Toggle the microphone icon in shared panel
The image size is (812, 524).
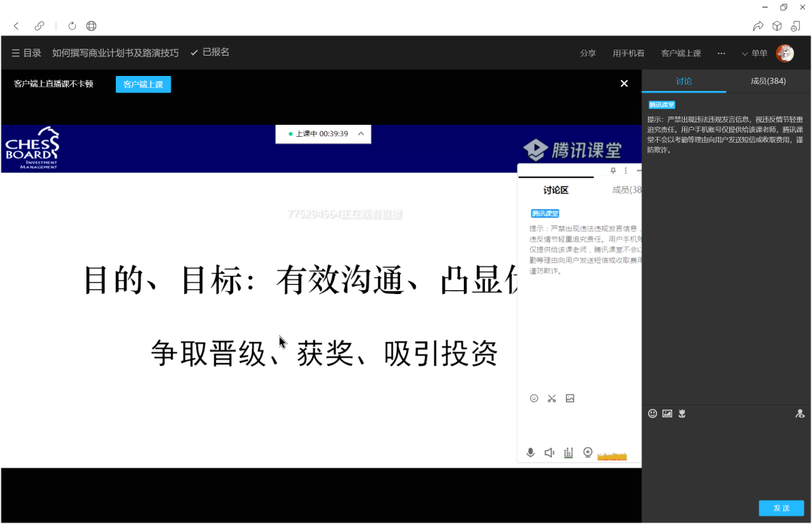530,453
